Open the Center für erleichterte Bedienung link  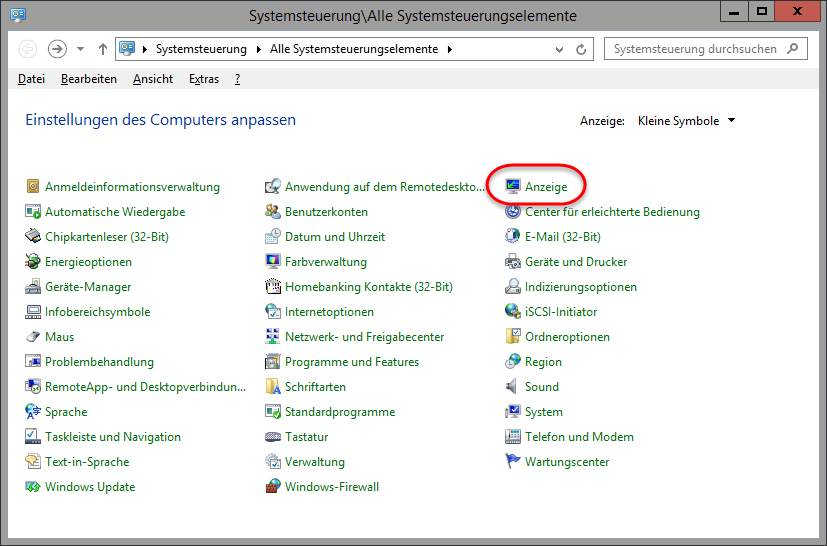point(612,212)
